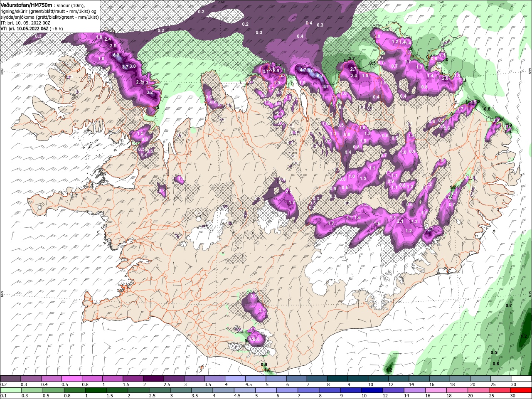This screenshot has width=532, height=399.
Task: Select the 20W longitude label at top
Action: [x=221, y=2]
